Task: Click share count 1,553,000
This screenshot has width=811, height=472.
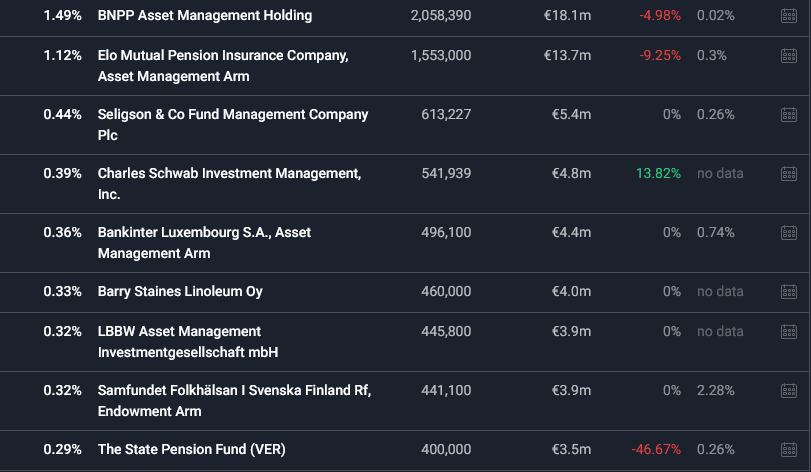Action: point(441,55)
